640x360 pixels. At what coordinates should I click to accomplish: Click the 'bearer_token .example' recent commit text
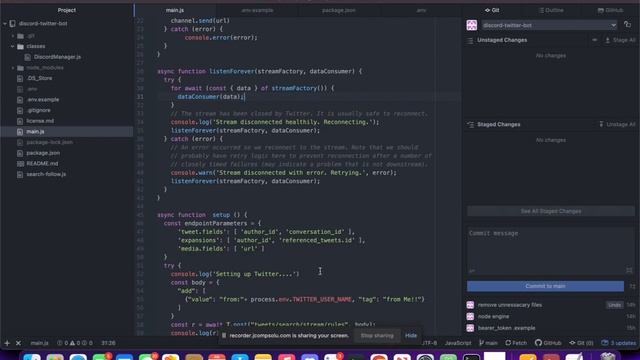(x=507, y=328)
